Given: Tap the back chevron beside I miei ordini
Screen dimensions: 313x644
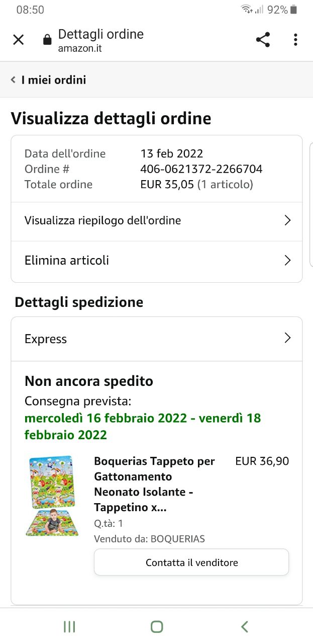Looking at the screenshot, I should click(x=13, y=80).
